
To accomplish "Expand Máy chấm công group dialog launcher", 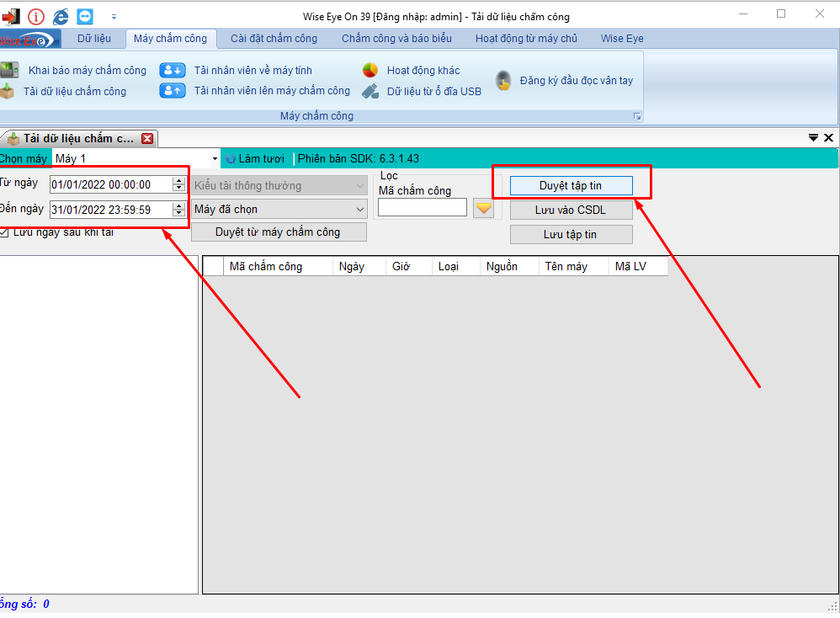I will coord(637,116).
